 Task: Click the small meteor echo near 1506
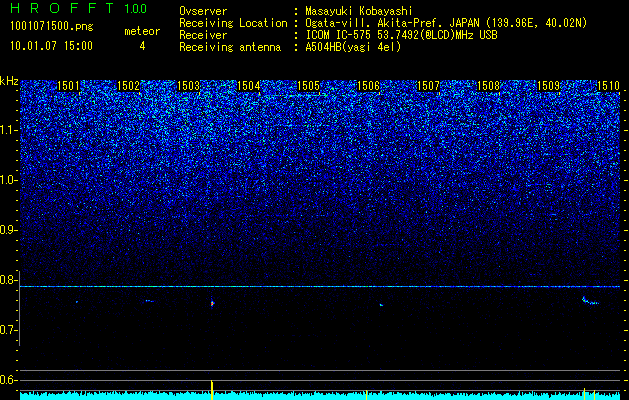pyautogui.click(x=381, y=305)
